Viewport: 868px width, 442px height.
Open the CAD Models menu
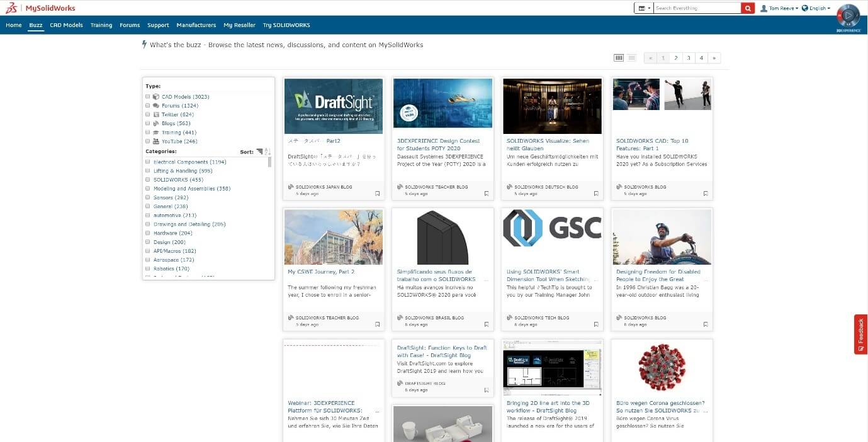[66, 25]
